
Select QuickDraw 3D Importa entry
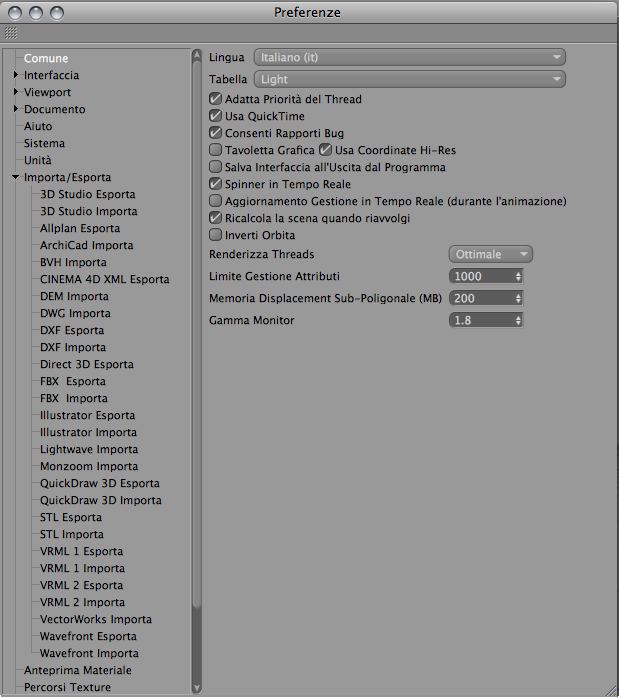(101, 500)
